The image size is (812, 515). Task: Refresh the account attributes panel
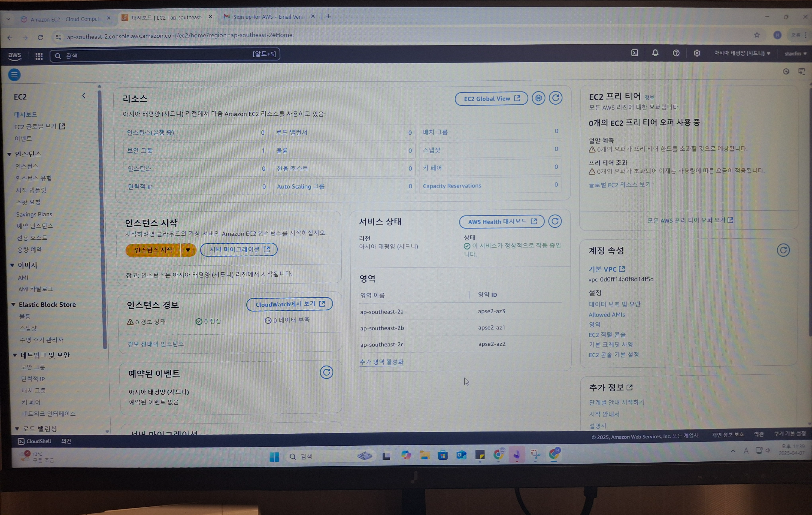click(x=783, y=250)
